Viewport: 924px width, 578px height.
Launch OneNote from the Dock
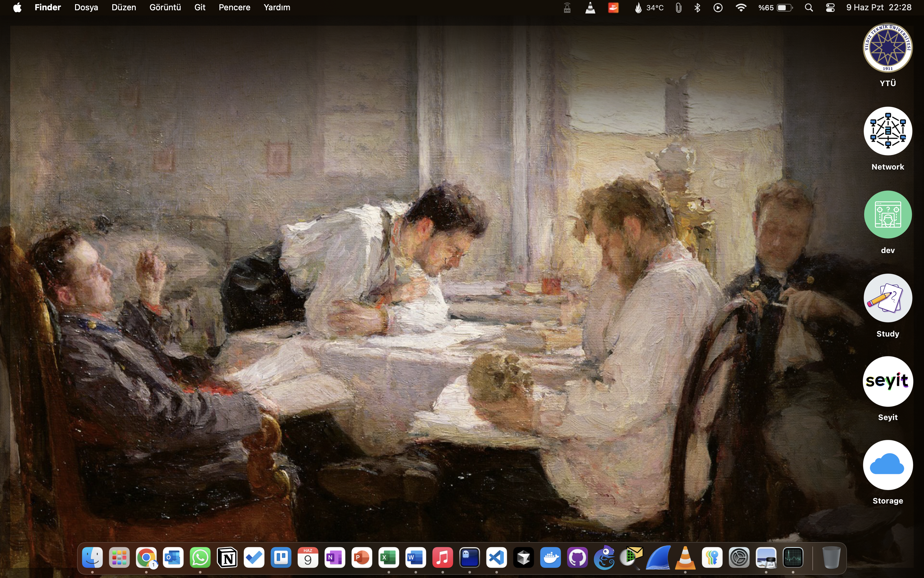coord(335,558)
